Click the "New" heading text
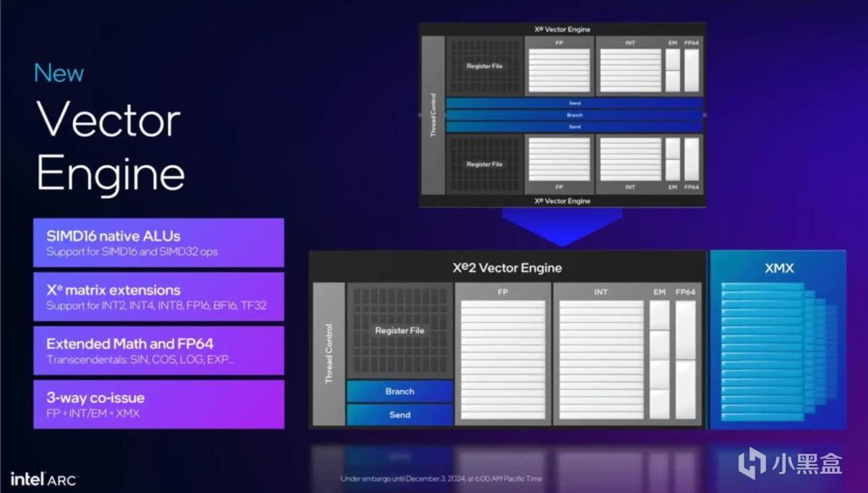This screenshot has width=868, height=493. click(59, 73)
